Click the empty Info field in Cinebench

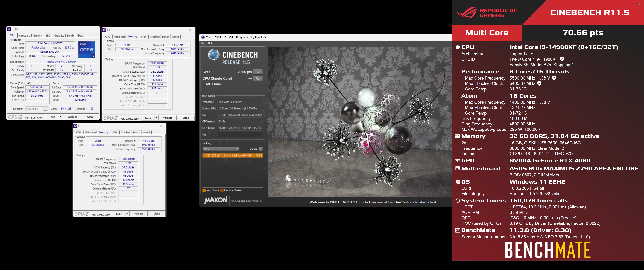(240, 135)
